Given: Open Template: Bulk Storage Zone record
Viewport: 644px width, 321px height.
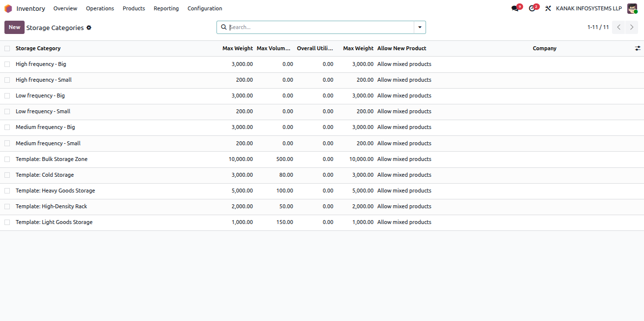Looking at the screenshot, I should [52, 159].
